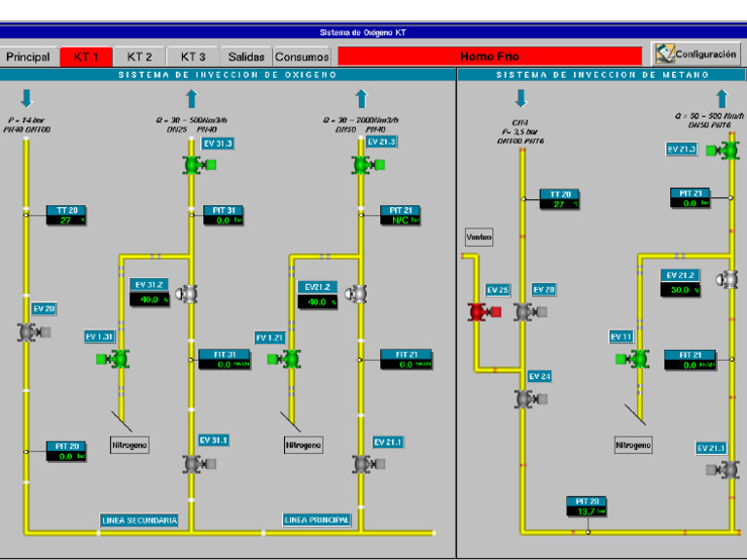
Task: Click the PIT 20 13.7 bar readout
Action: 587,507
